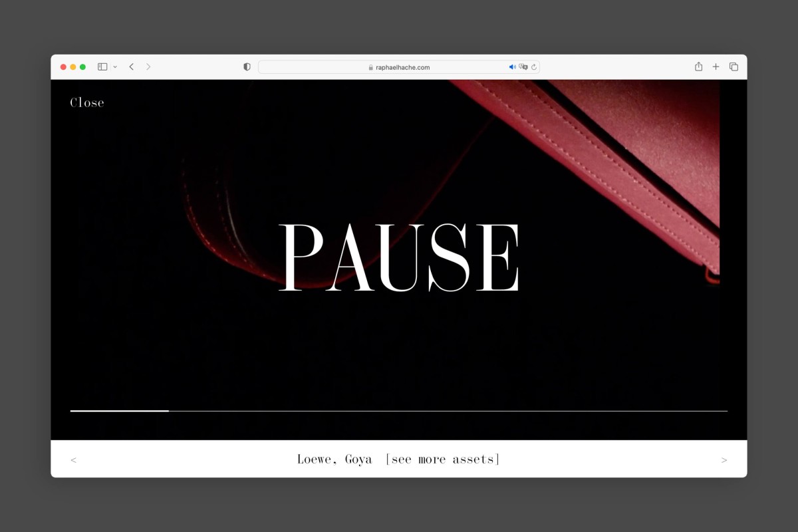
Task: Click the Loewe, Goya title
Action: point(334,460)
